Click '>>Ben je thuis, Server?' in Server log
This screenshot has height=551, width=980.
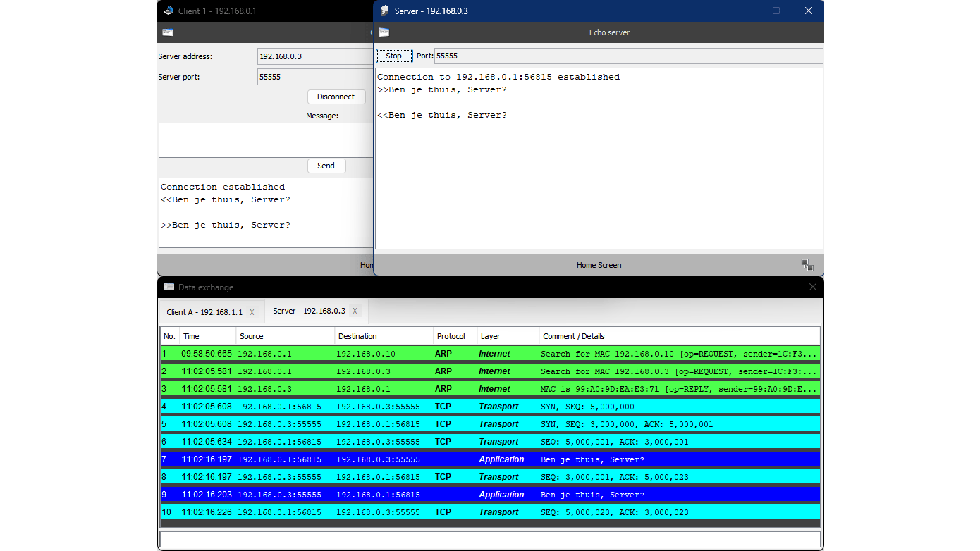(x=442, y=89)
